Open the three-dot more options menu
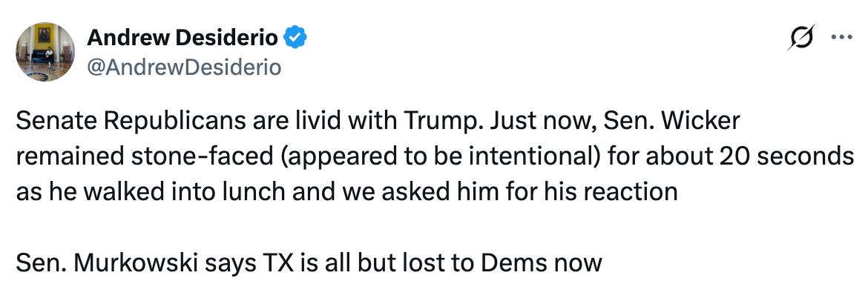The image size is (868, 304). [x=842, y=38]
